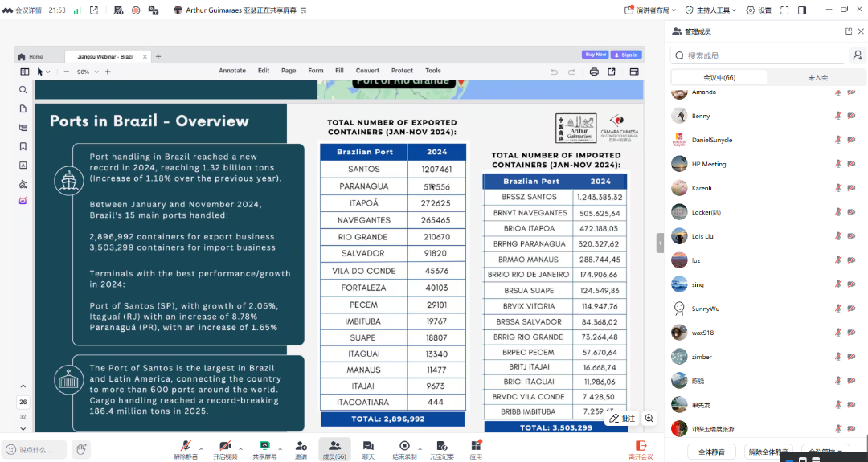The width and height of the screenshot is (868, 462).
Task: Collapse the members panel side handle
Action: click(x=660, y=243)
